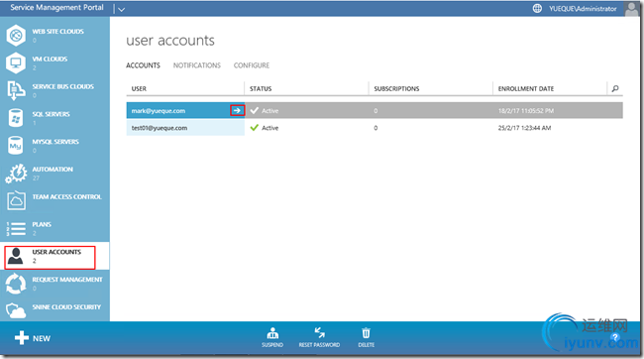The width and height of the screenshot is (644, 359).
Task: Click Service Management Portal title
Action: pyautogui.click(x=56, y=7)
